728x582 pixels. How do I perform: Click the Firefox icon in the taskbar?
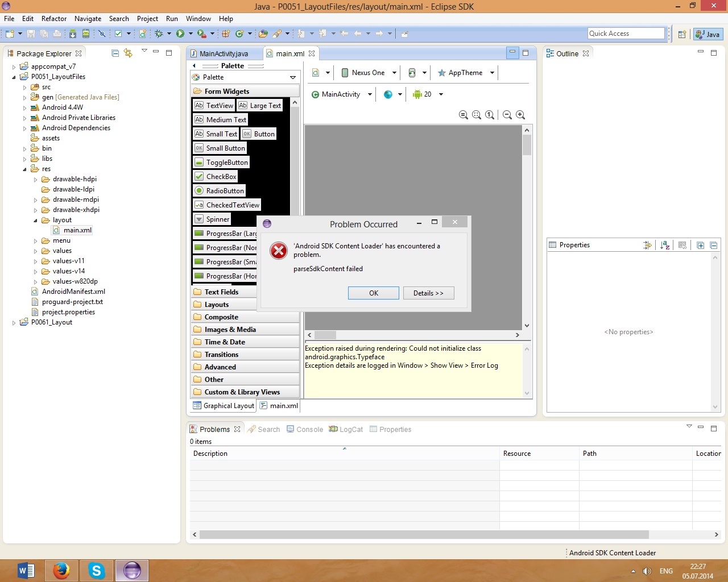coord(61,570)
